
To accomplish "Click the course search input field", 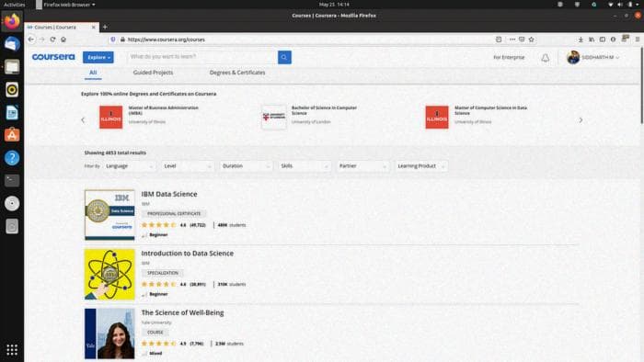I will tap(202, 57).
